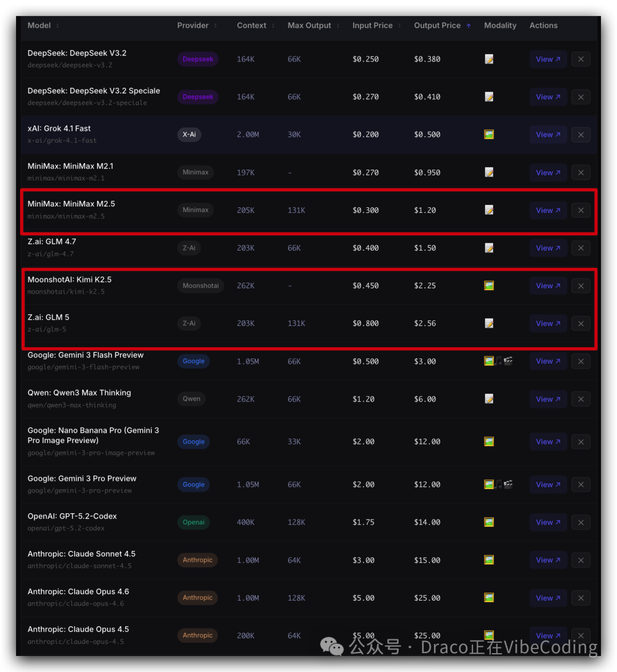The height and width of the screenshot is (672, 617).
Task: View details for Claude Opus 4.6
Action: click(x=548, y=598)
